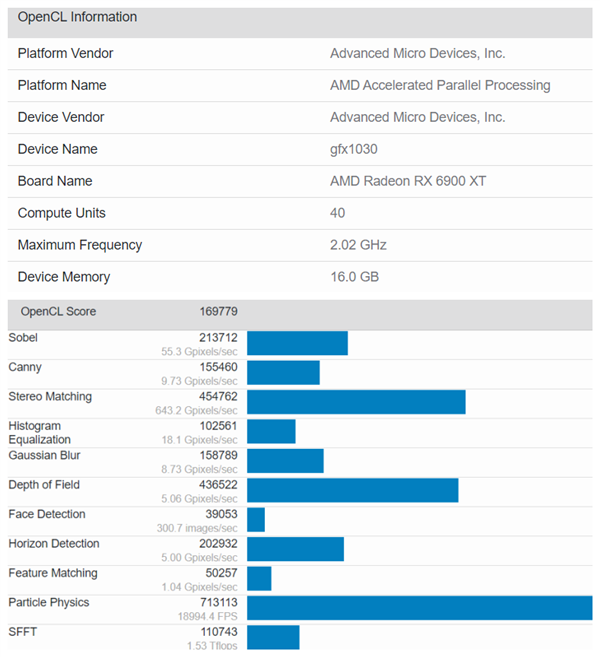Image resolution: width=600 pixels, height=657 pixels.
Task: Select the Platform Vendor row label
Action: [65, 53]
